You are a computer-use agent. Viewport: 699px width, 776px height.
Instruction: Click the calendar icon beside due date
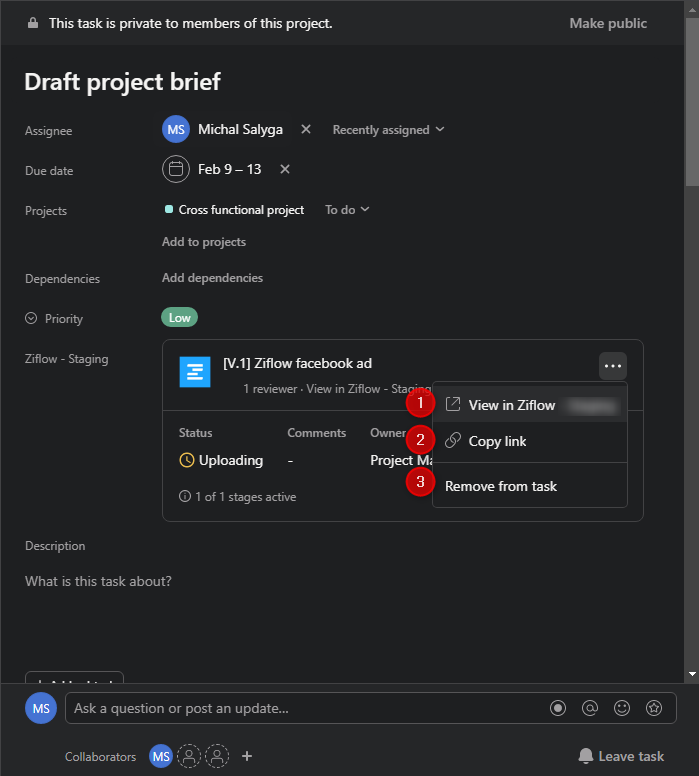[x=176, y=169]
